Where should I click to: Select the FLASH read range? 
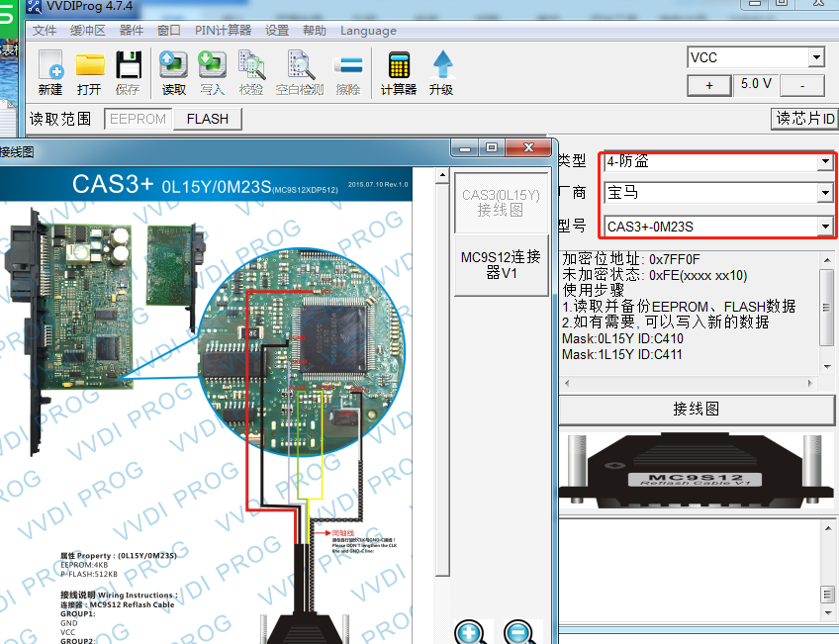point(208,119)
